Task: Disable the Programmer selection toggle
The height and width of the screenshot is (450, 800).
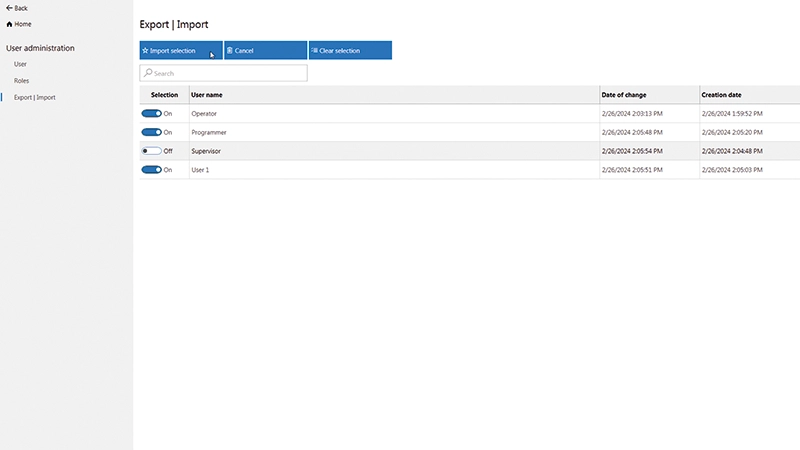Action: click(152, 132)
